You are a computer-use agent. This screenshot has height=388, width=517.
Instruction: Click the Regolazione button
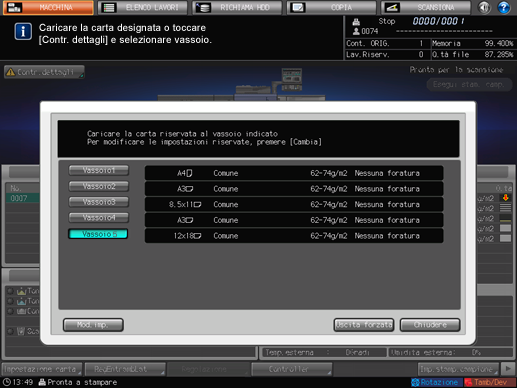[208, 369]
